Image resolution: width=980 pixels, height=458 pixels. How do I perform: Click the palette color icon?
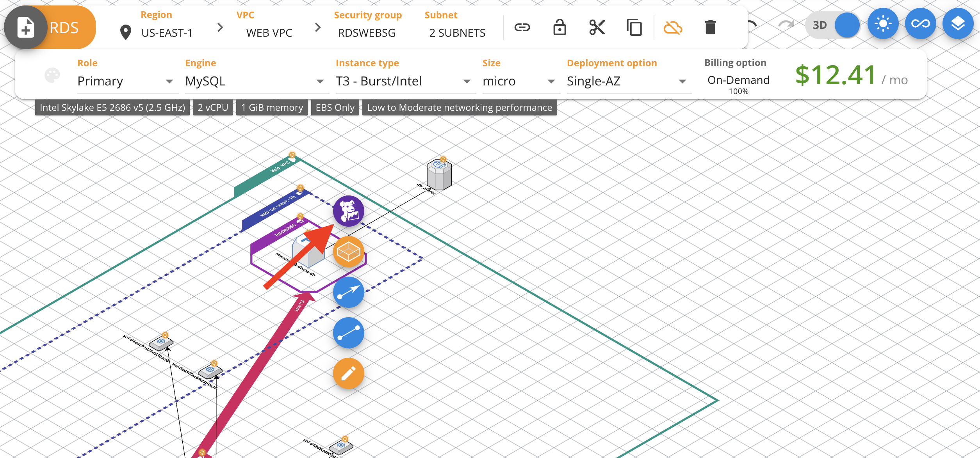pyautogui.click(x=52, y=75)
